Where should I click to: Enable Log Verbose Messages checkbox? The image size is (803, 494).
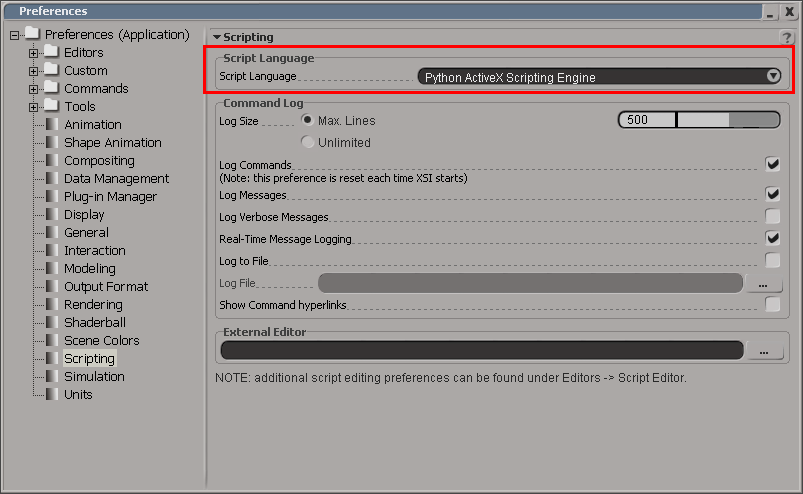(772, 216)
